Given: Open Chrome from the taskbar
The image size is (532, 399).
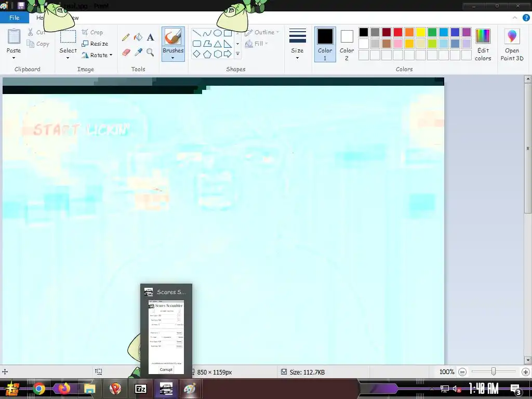Looking at the screenshot, I should point(38,389).
